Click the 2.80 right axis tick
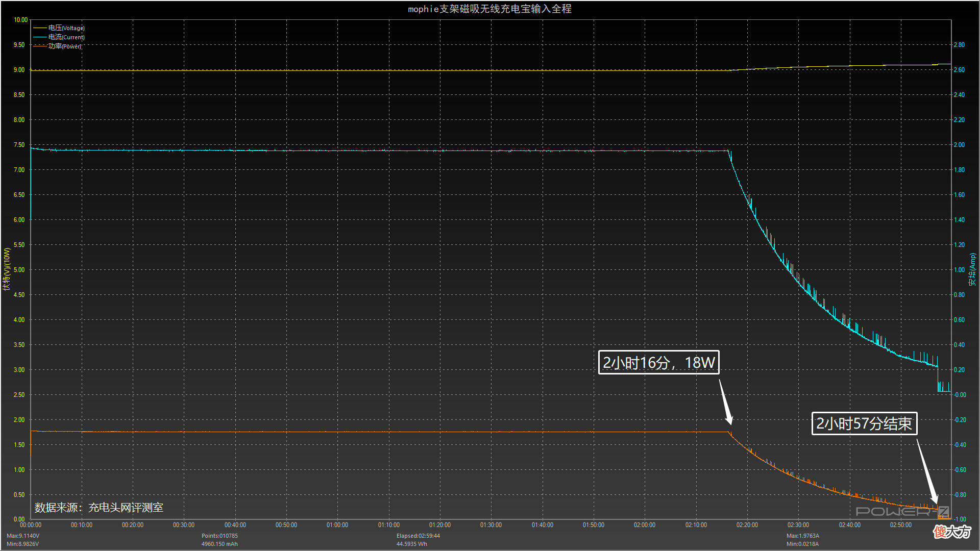 point(960,45)
